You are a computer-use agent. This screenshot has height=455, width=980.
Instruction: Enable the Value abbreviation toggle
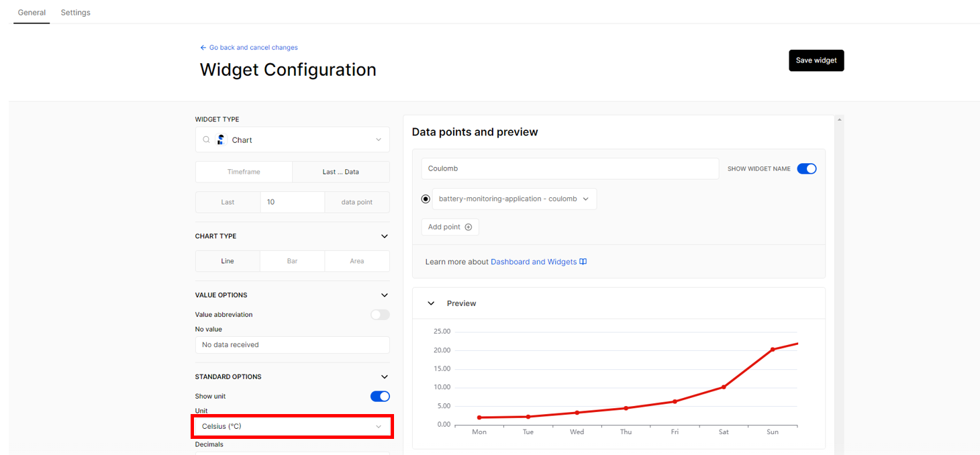[380, 315]
